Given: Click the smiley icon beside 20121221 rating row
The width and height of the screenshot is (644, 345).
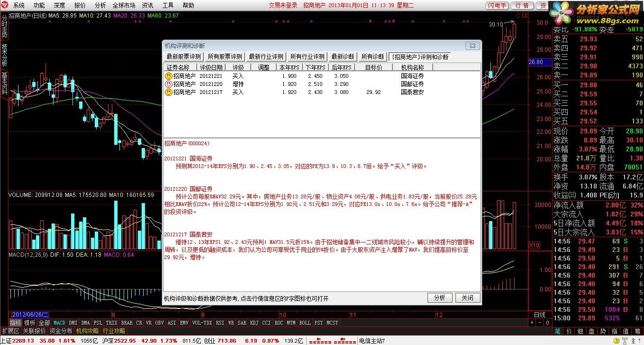Looking at the screenshot, I should 168,76.
